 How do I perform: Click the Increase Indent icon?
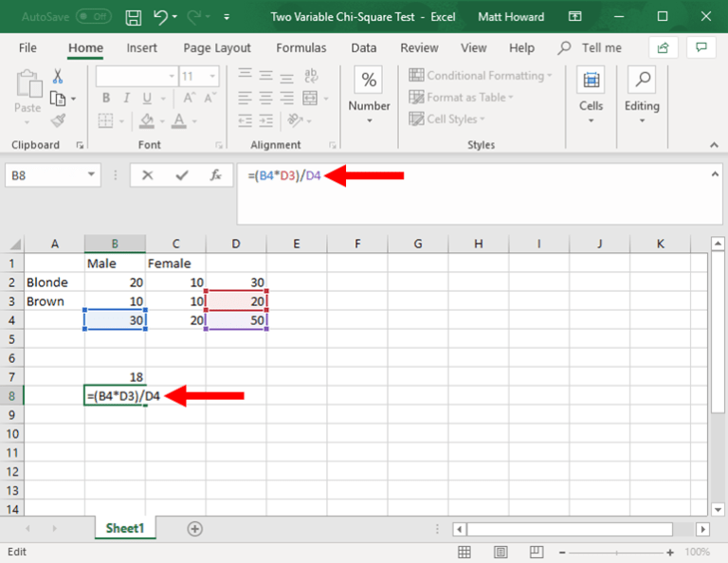[266, 120]
